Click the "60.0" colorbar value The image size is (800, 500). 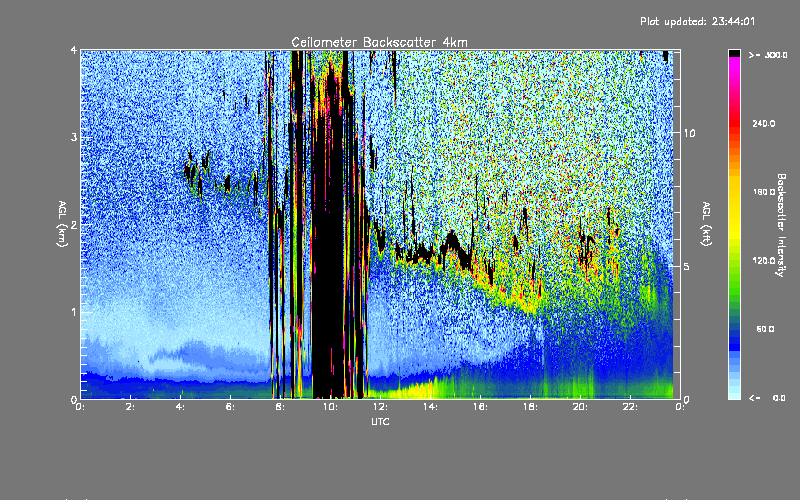(765, 329)
